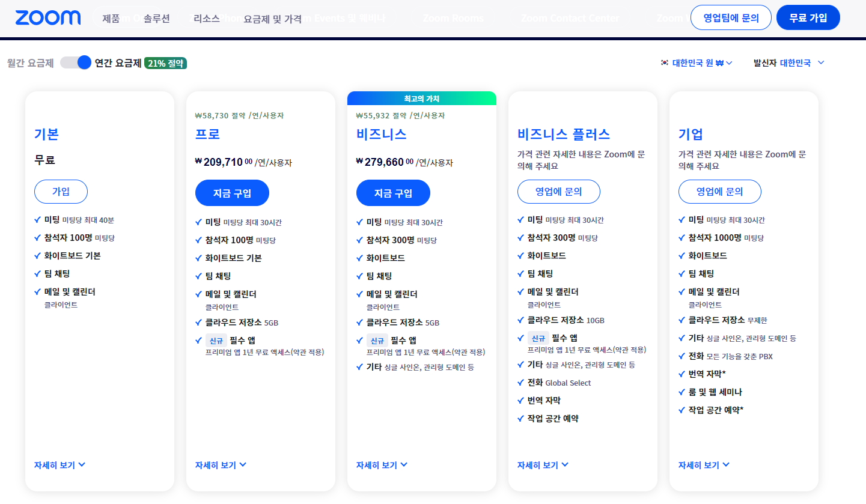
Task: Expand 자세히 보기 in 비즈니스 플러스 plan
Action: click(543, 465)
